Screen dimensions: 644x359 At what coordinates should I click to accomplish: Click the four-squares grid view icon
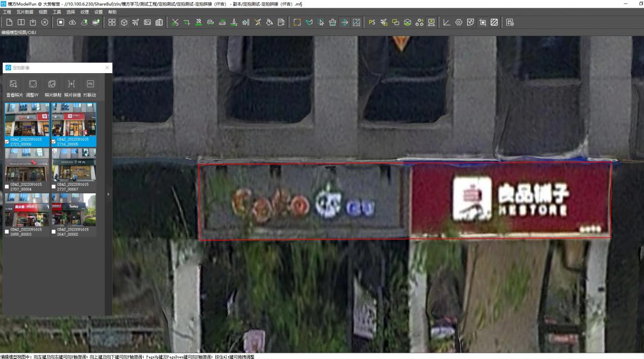(112, 22)
